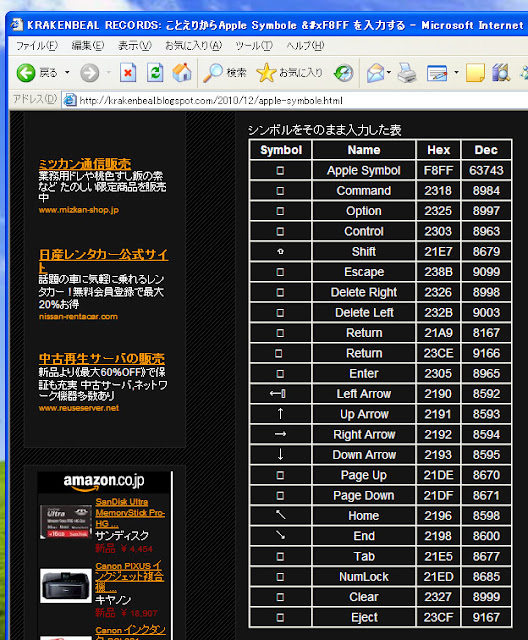
Task: Open the 日産レンタカー公式サイト ad link
Action: click(x=103, y=260)
